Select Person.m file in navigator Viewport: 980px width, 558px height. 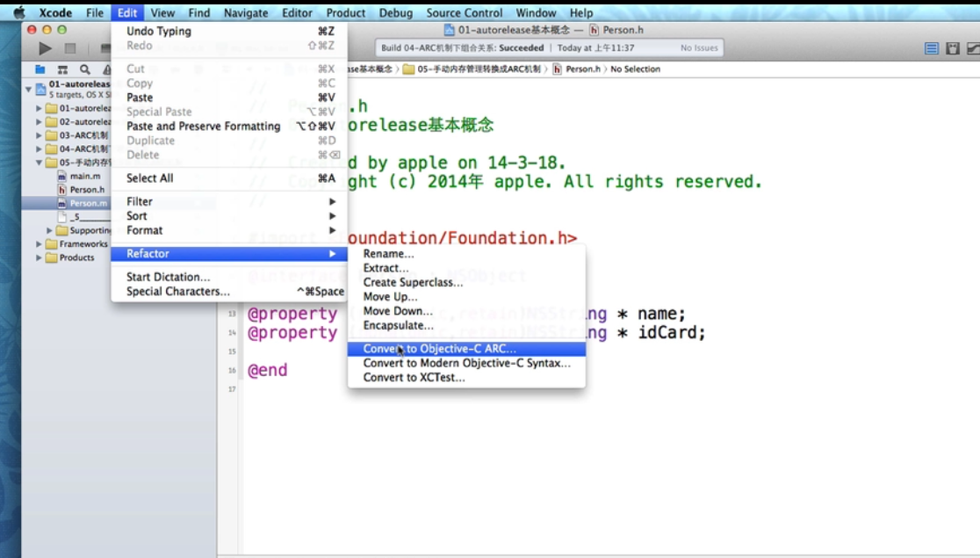click(88, 203)
